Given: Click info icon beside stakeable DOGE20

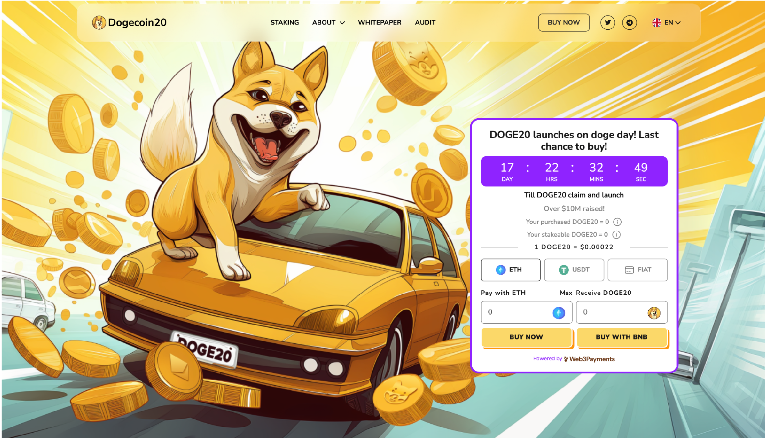Looking at the screenshot, I should pyautogui.click(x=617, y=235).
